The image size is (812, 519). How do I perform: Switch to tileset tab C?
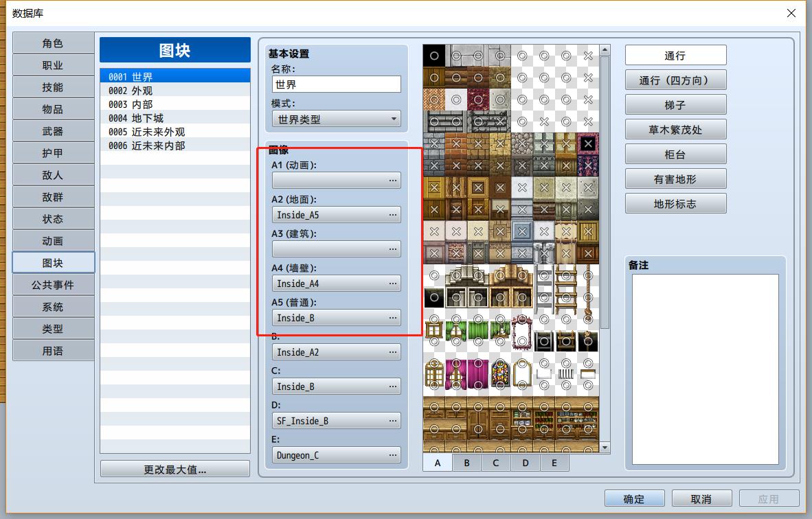[x=495, y=463]
